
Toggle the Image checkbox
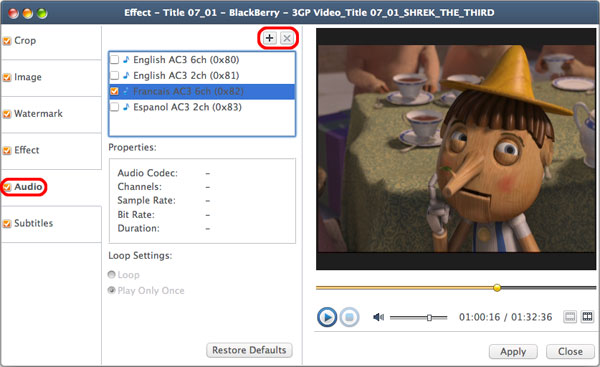[7, 77]
